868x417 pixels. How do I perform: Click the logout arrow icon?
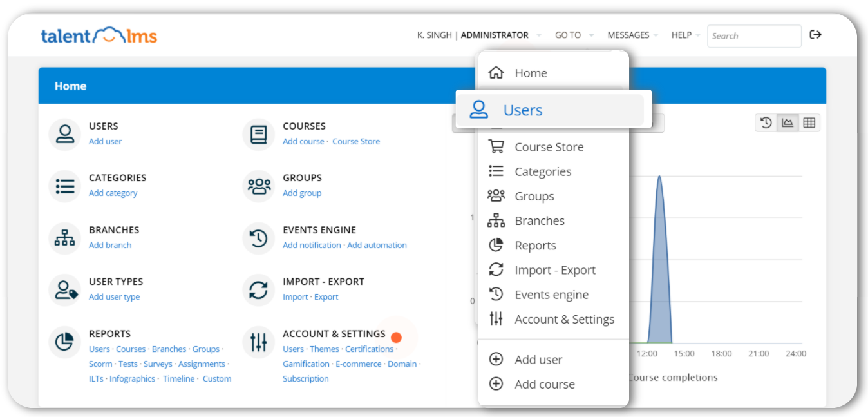815,35
